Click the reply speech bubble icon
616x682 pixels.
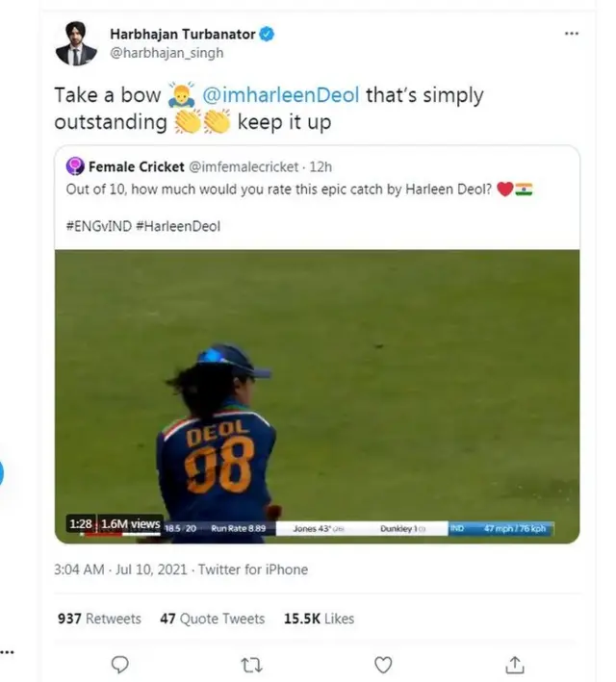pos(120,664)
